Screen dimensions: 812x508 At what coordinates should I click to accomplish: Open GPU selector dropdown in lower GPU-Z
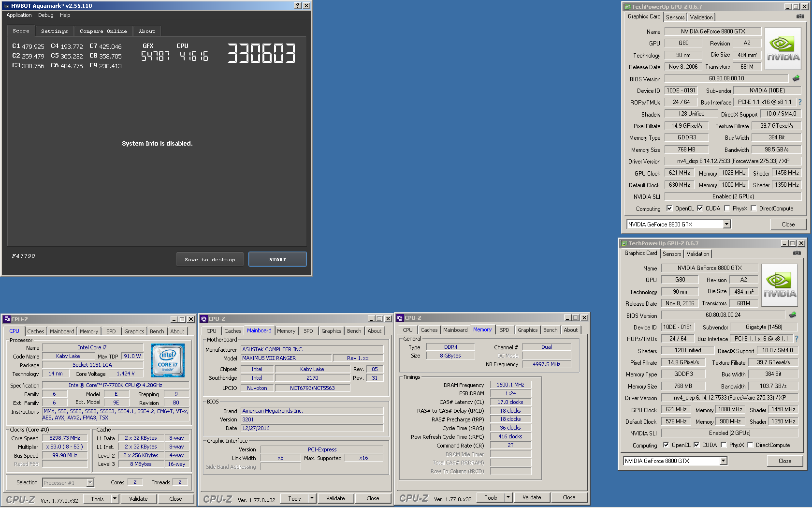723,461
